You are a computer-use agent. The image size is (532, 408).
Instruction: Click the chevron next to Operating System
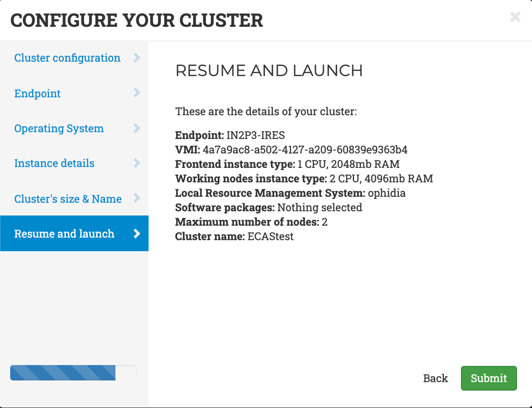(137, 128)
